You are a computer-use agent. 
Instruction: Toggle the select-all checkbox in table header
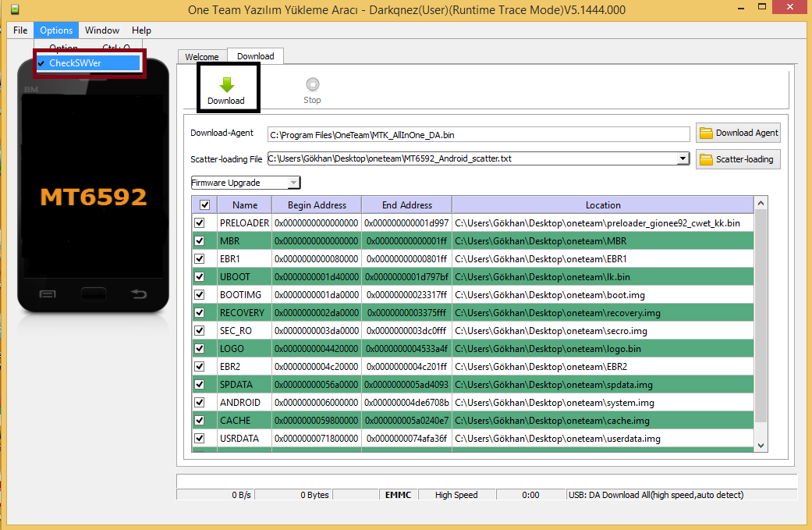204,205
